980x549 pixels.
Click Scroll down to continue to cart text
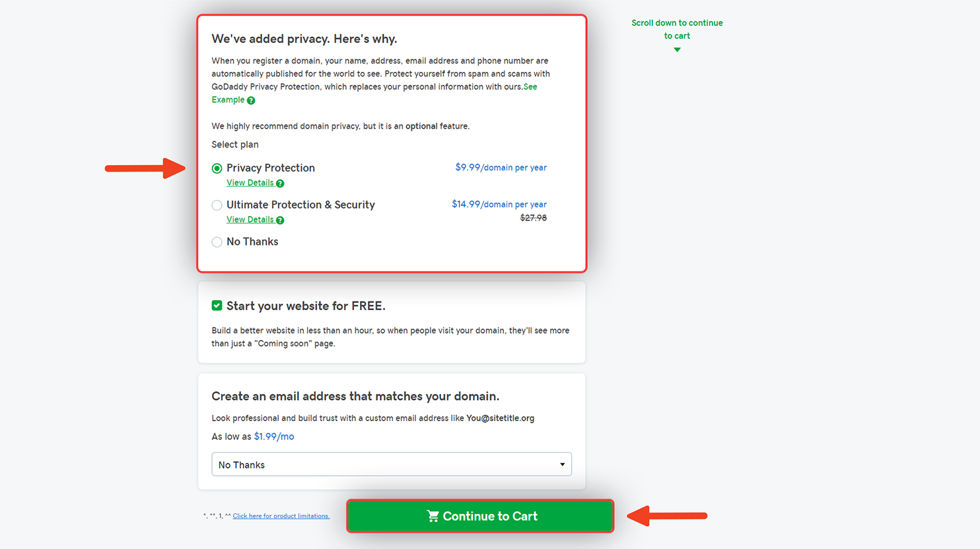677,29
